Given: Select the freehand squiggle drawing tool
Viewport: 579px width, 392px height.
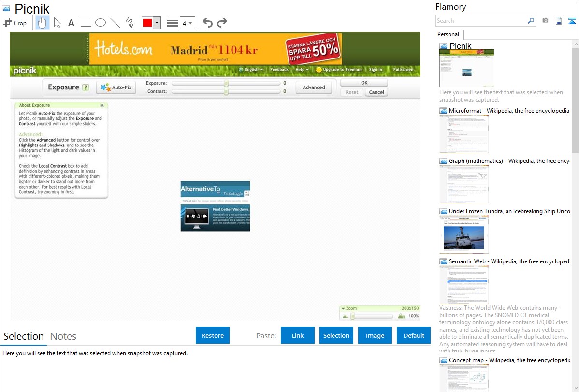Looking at the screenshot, I should pyautogui.click(x=130, y=23).
